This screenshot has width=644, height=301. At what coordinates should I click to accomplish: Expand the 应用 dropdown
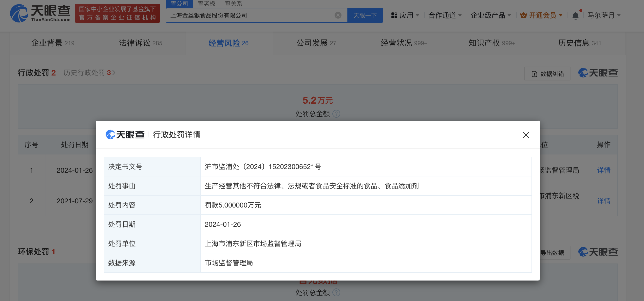coord(417,16)
